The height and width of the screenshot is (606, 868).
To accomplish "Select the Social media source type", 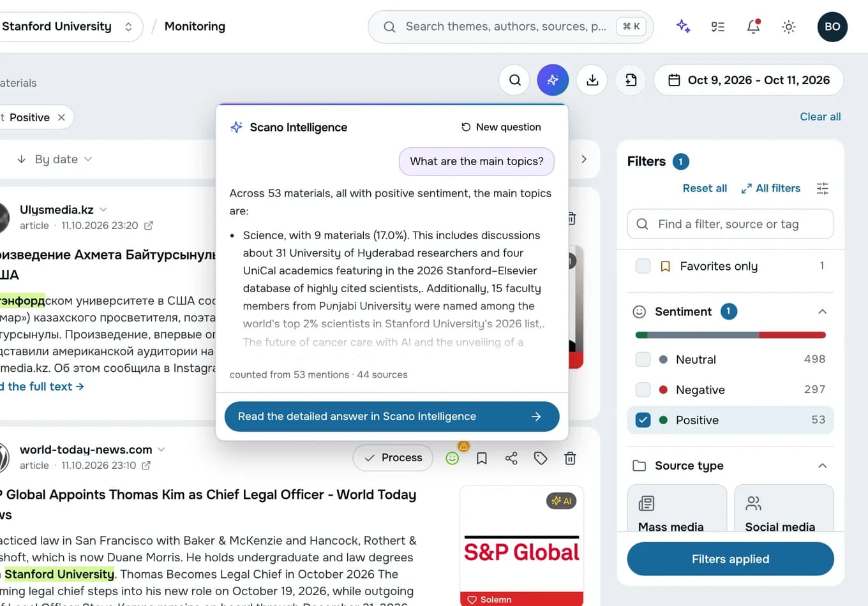I will click(x=784, y=508).
